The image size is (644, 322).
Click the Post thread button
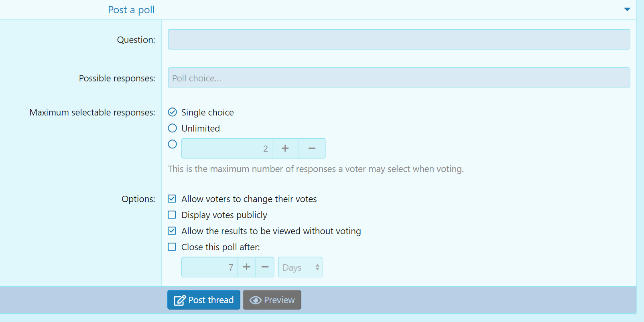[x=204, y=300]
